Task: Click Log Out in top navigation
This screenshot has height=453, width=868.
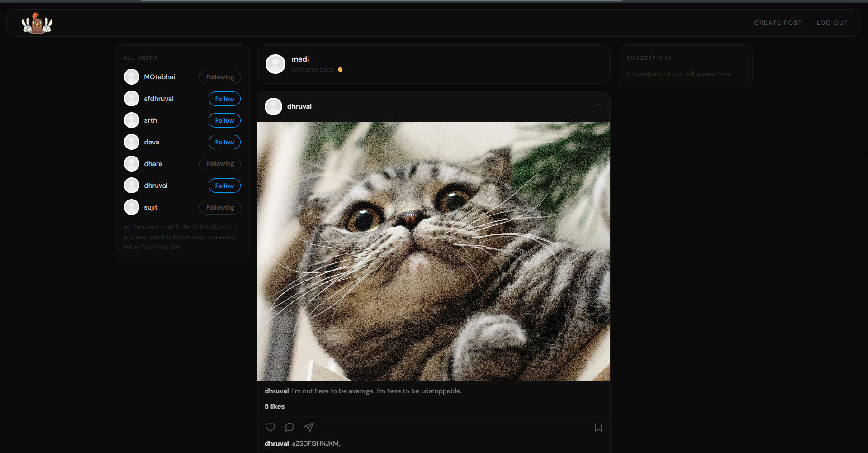Action: (832, 23)
